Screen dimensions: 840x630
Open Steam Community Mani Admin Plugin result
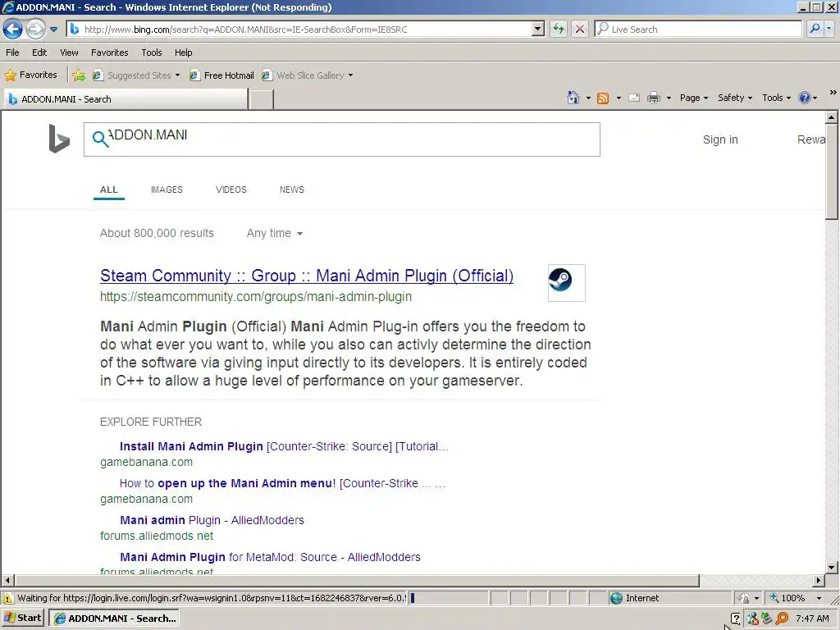(x=307, y=276)
